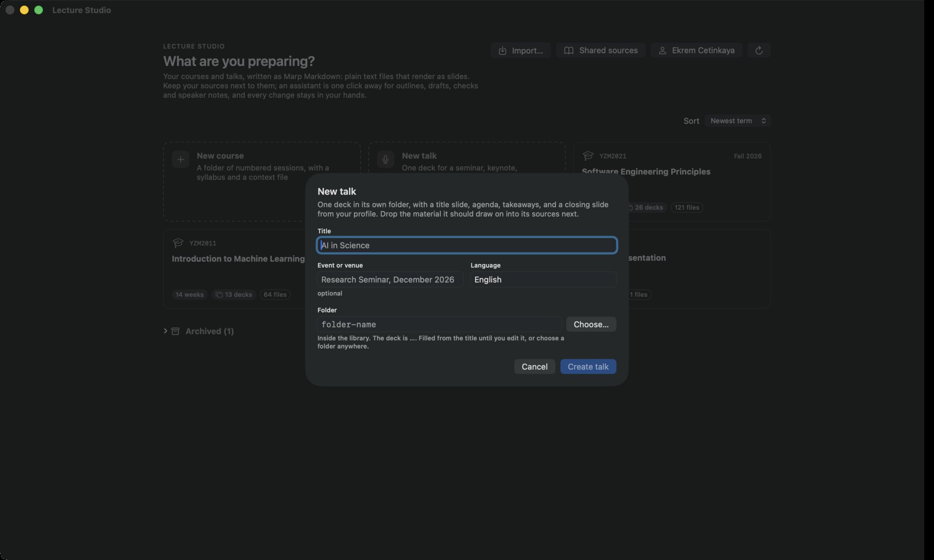Click the YZM2021 course code

point(613,156)
